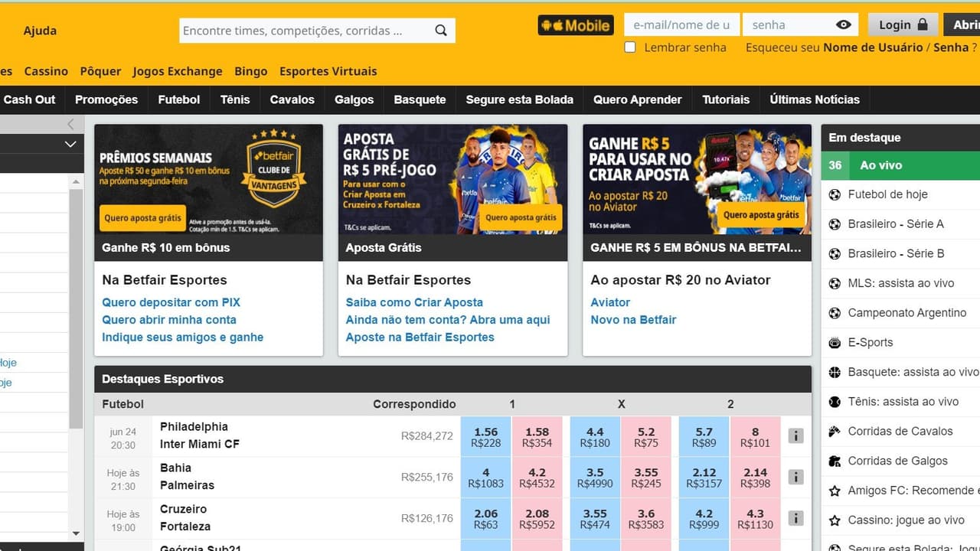Image resolution: width=980 pixels, height=551 pixels.
Task: Click the basketball icon beside Basquete
Action: 835,372
